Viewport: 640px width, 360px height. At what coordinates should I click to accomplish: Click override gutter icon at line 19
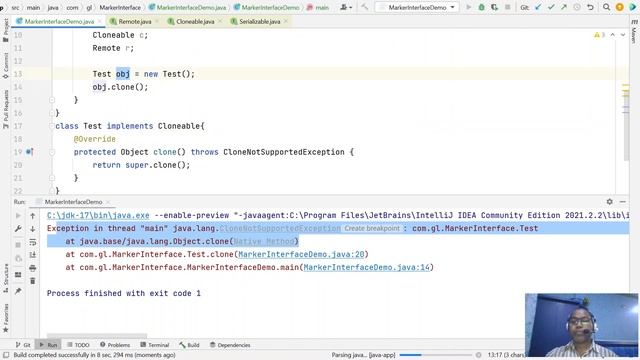29,152
